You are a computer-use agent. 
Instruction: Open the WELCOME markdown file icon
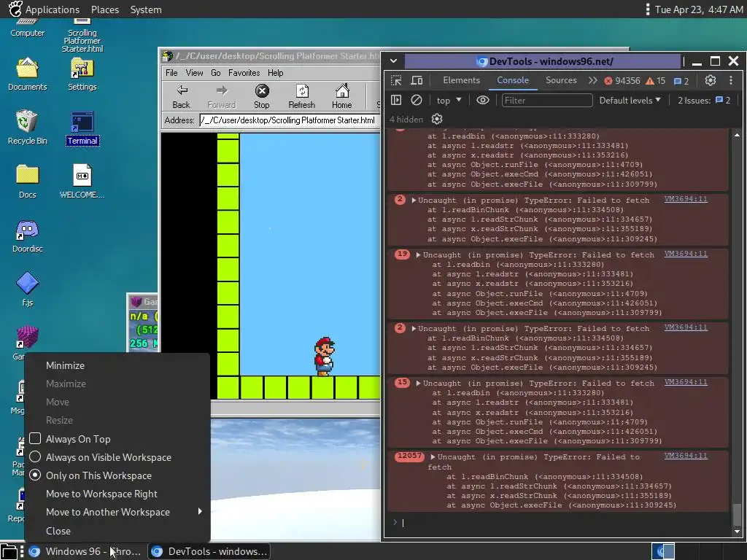point(82,182)
